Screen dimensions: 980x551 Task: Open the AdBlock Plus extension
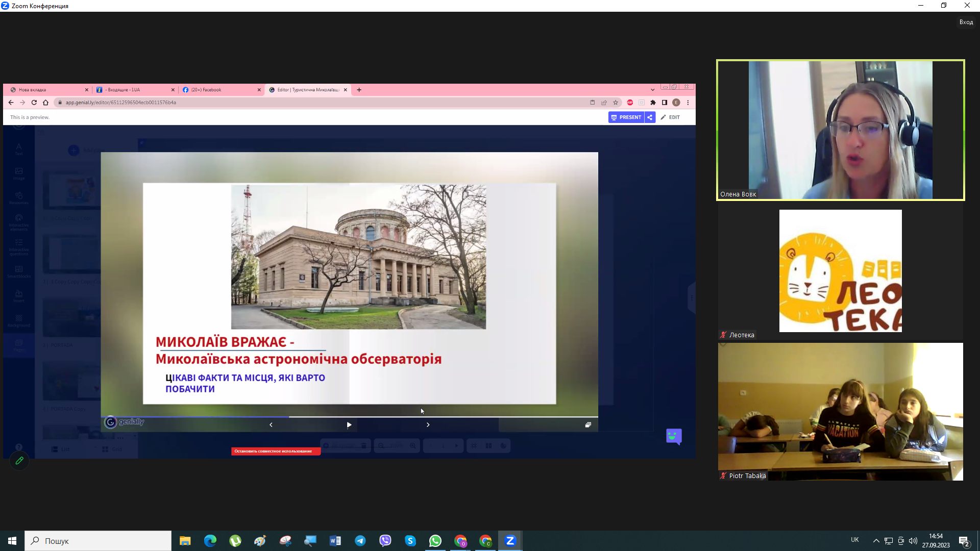click(x=630, y=103)
